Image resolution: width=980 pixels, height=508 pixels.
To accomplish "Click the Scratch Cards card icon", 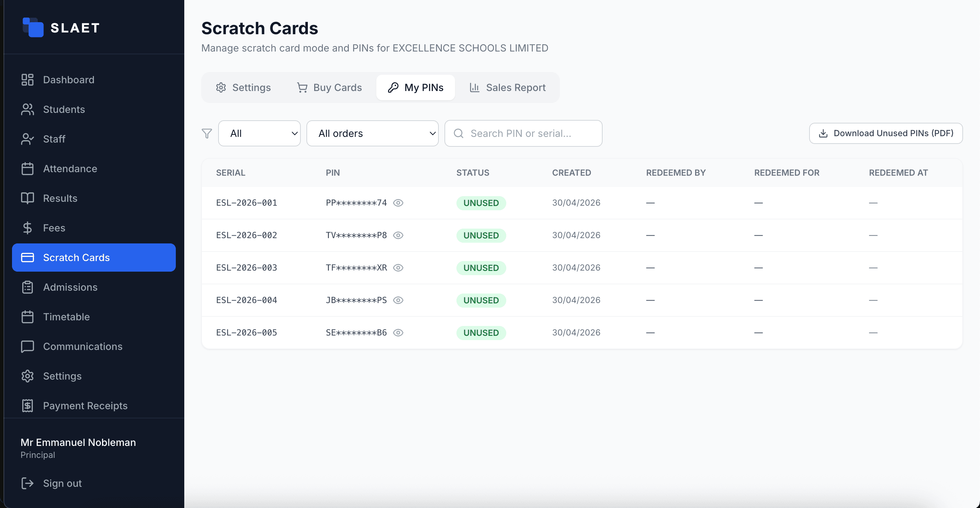I will (28, 258).
